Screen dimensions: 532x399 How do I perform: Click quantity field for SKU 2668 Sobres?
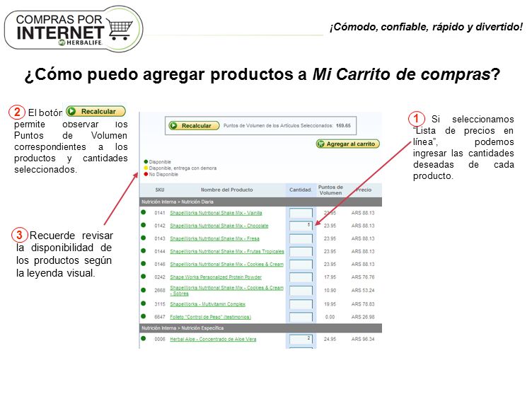click(301, 291)
